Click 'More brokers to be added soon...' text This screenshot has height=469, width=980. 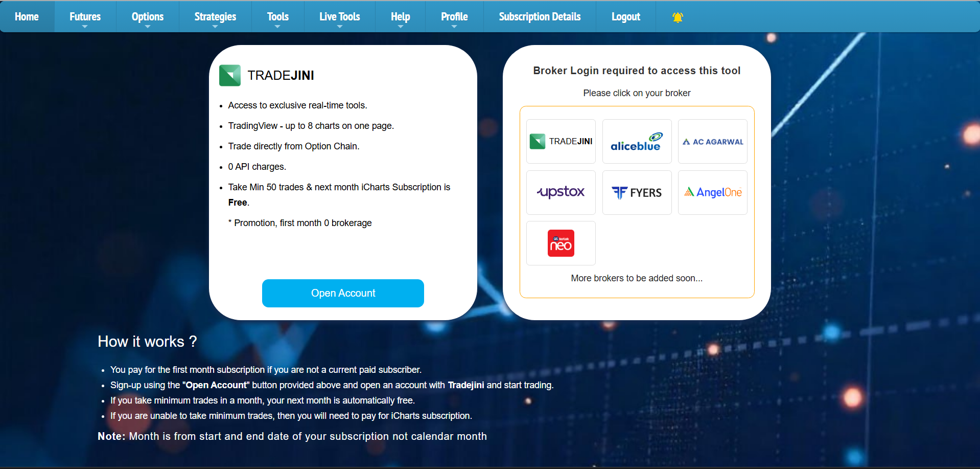[x=637, y=278]
